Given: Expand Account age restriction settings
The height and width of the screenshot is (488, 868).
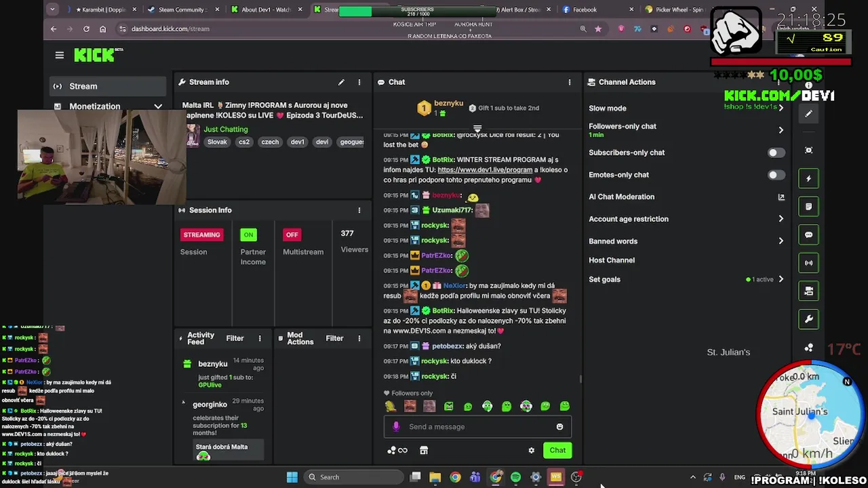Looking at the screenshot, I should (781, 219).
